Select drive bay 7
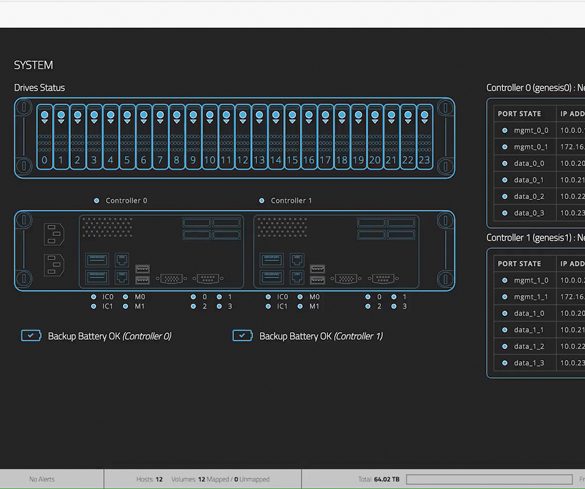 point(160,137)
